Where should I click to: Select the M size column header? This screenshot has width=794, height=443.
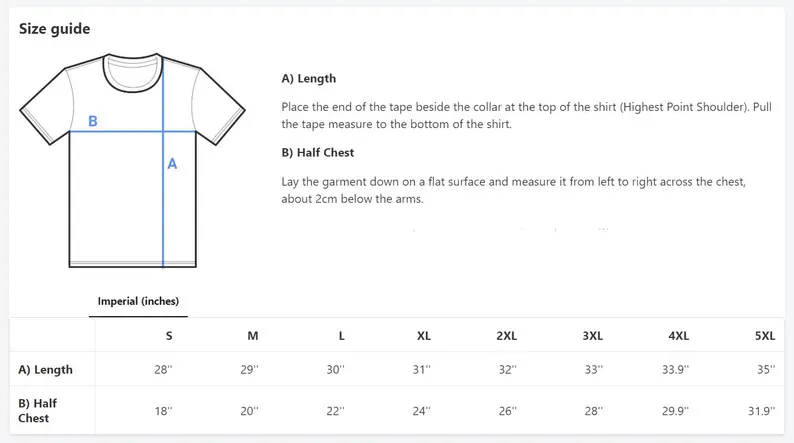click(x=252, y=336)
